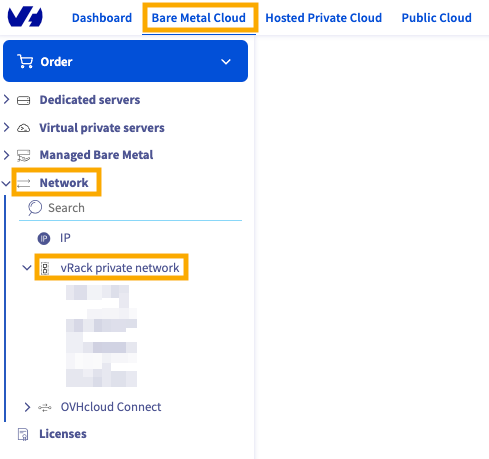Open OVHcloud Connect item
The image size is (489, 459).
[x=111, y=407]
